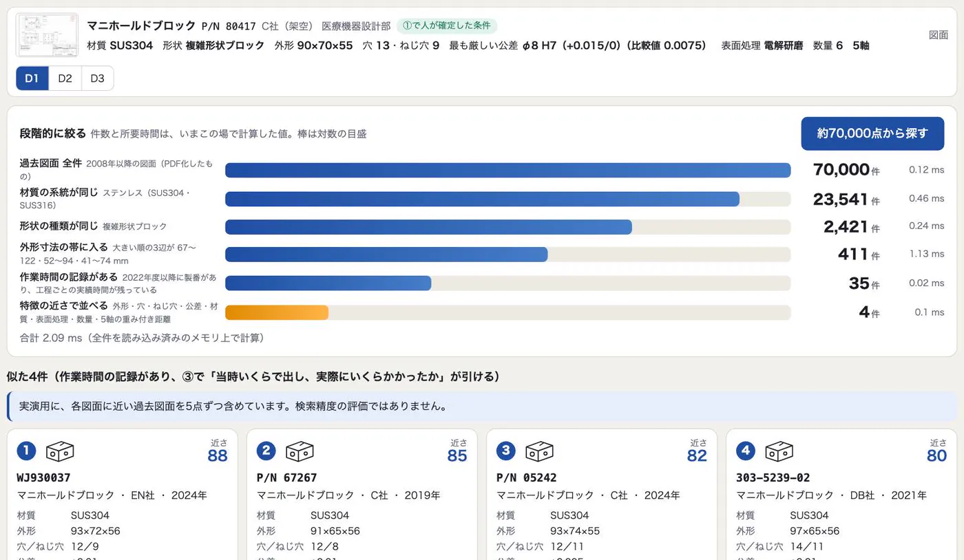
Task: Click the ①で人が確定した条件 badge
Action: pos(447,25)
